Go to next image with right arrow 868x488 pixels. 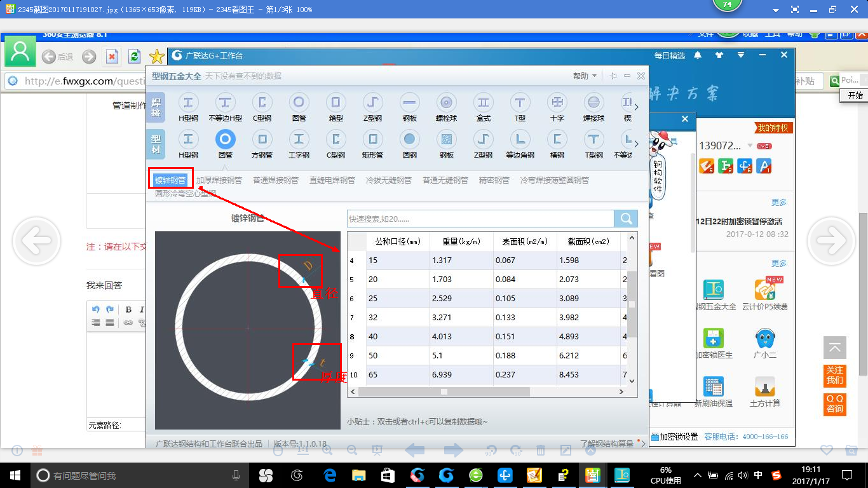(x=832, y=240)
